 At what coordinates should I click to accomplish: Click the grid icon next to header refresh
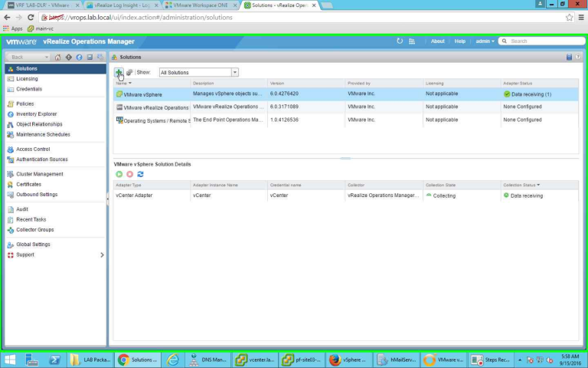(x=412, y=41)
